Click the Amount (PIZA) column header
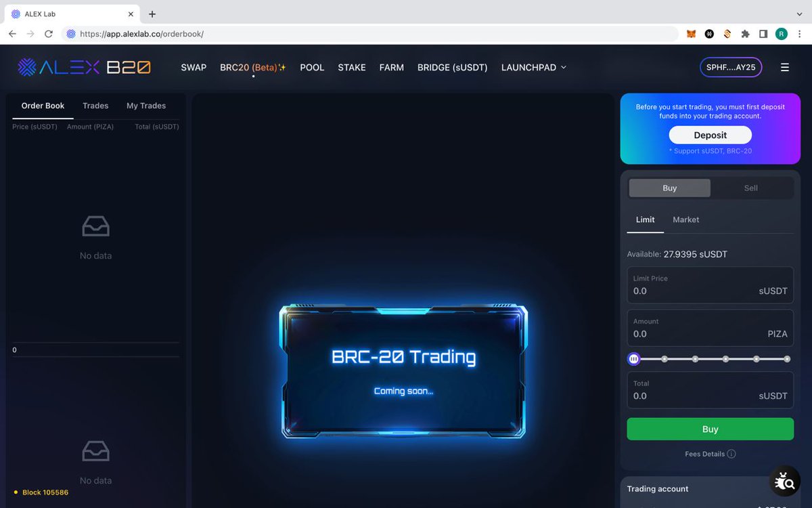 [x=90, y=127]
